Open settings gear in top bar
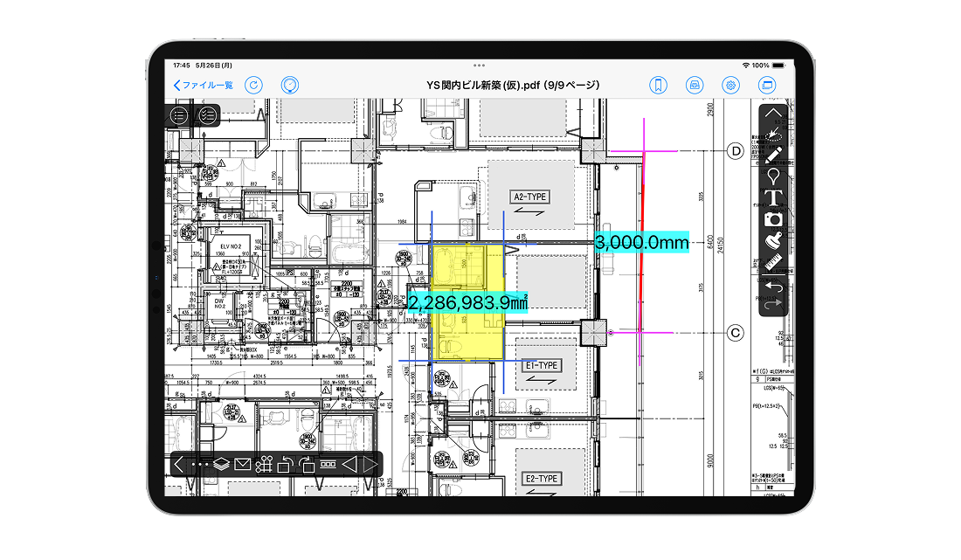Screen dimensions: 961x560 click(x=731, y=85)
